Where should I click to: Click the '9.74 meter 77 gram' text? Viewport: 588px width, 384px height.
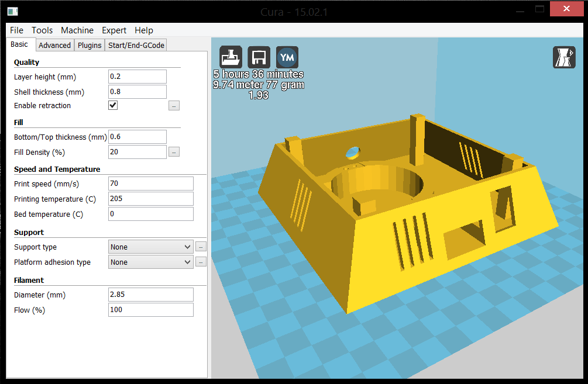[x=259, y=85]
